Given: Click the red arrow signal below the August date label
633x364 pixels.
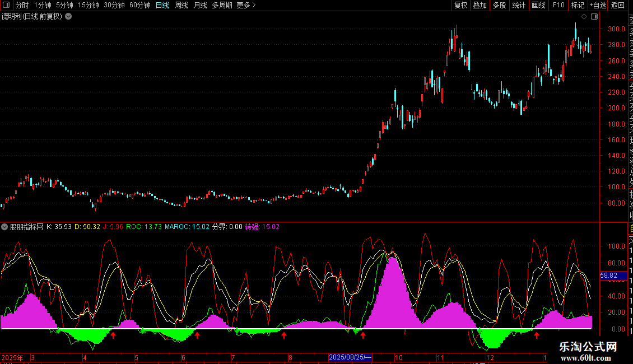Looking at the screenshot, I should pyautogui.click(x=284, y=335).
